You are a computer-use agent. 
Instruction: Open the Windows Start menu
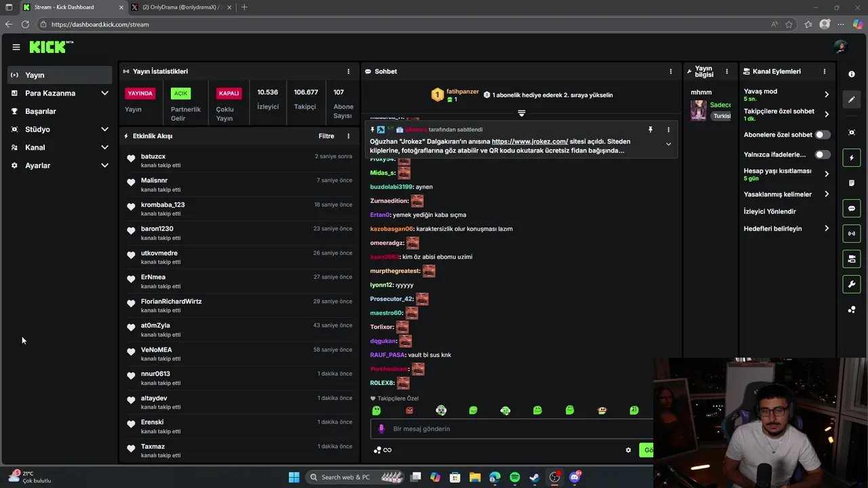click(x=294, y=477)
